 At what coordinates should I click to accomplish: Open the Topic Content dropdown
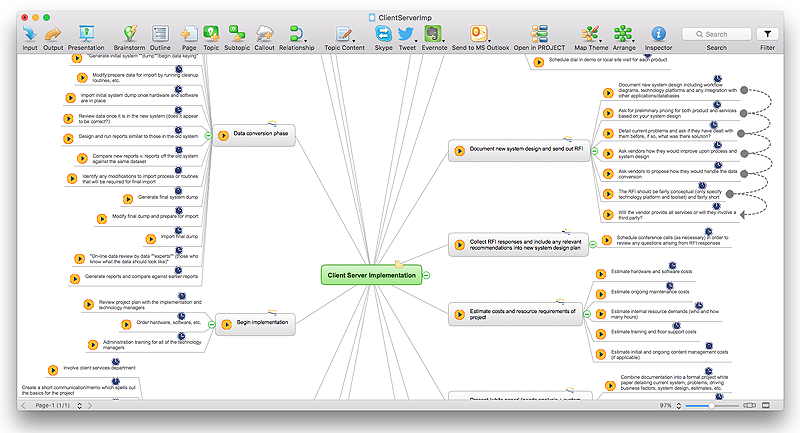(x=345, y=34)
